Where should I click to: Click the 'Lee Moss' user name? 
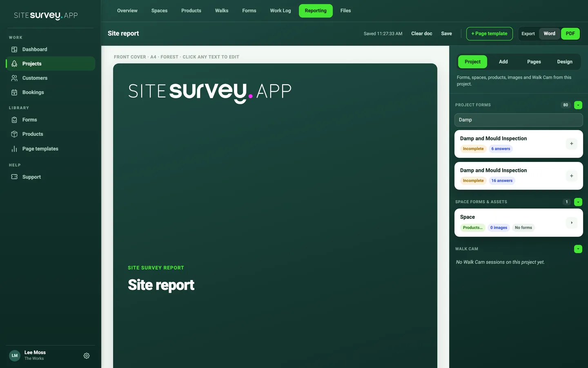[x=35, y=352]
